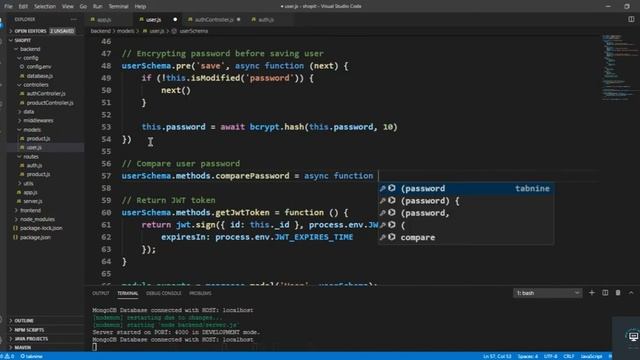Choose the '(password) {' suggestion
640x360 pixels.
466,201
